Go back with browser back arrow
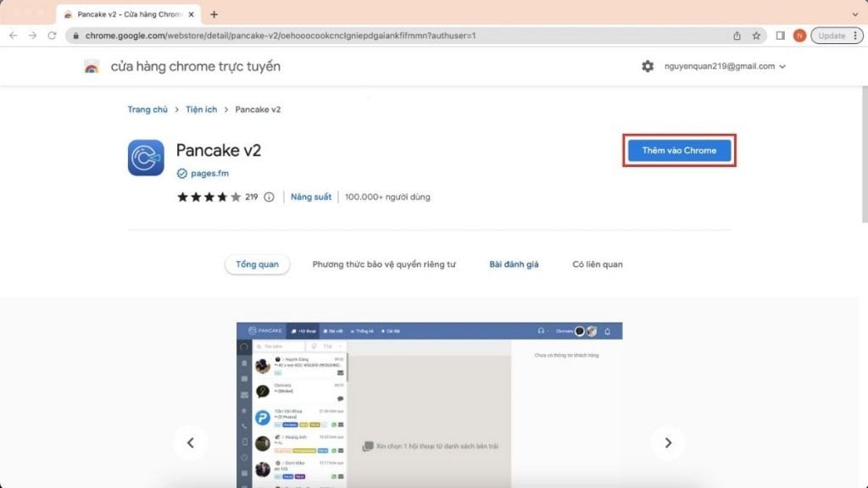The width and height of the screenshot is (868, 488). tap(14, 36)
